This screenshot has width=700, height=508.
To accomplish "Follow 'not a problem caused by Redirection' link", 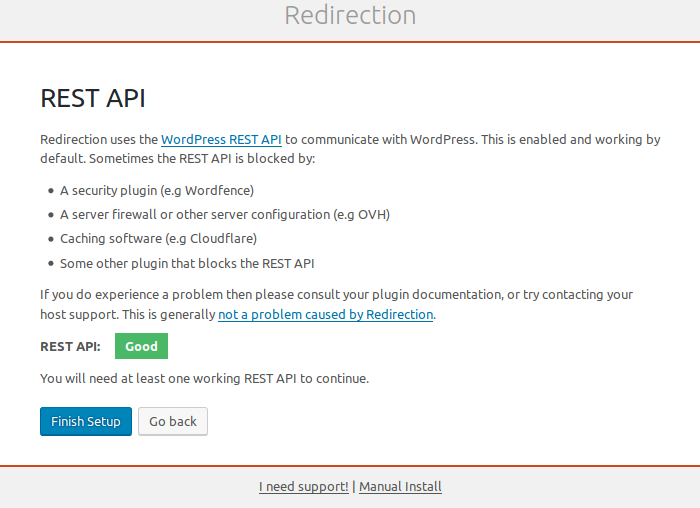I will (x=326, y=314).
